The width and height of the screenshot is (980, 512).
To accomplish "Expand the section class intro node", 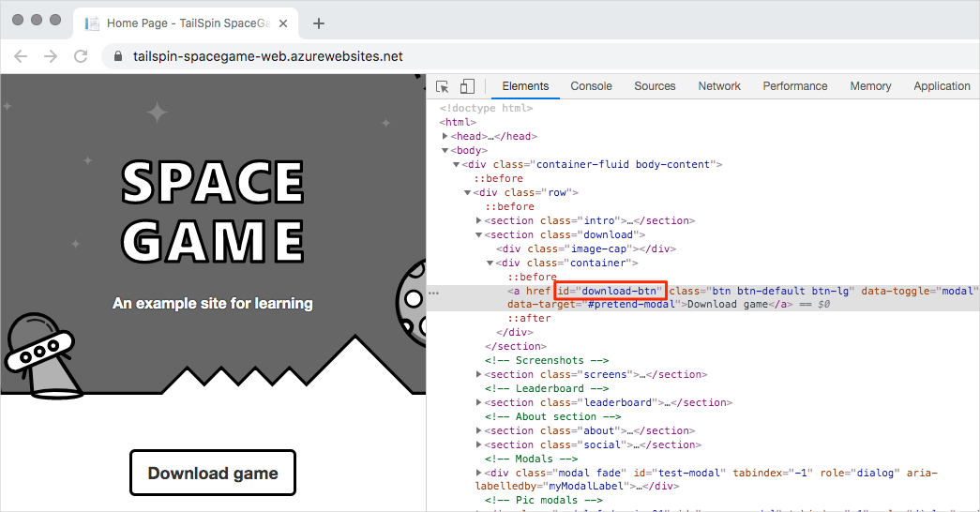I will click(x=479, y=220).
